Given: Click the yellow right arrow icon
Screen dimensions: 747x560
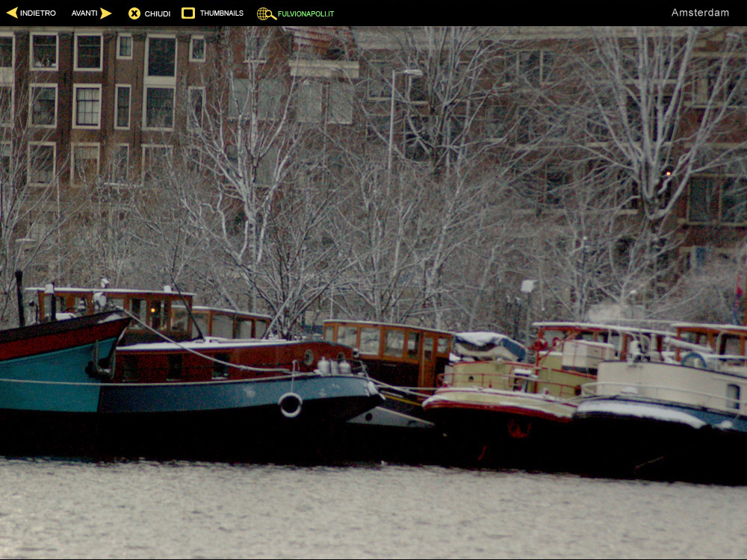Looking at the screenshot, I should [106, 13].
